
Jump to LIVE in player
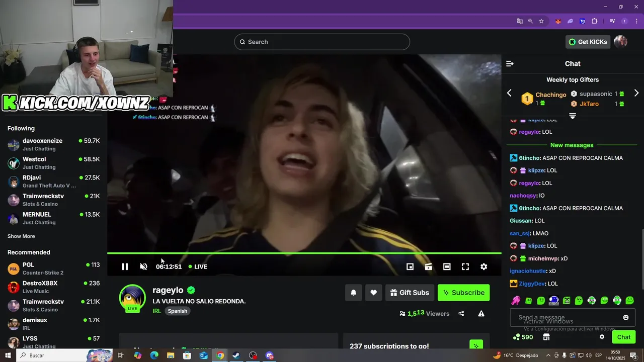(198, 266)
